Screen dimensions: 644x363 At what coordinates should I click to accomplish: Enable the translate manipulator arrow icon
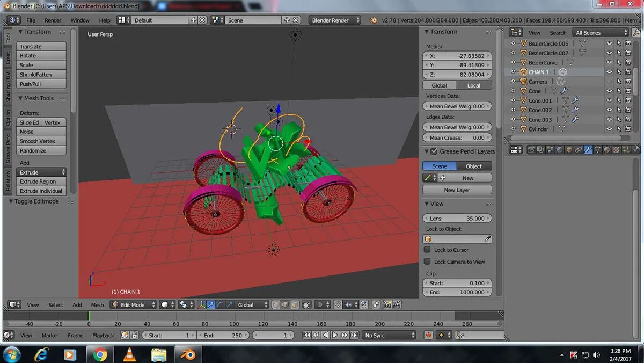pyautogui.click(x=211, y=304)
